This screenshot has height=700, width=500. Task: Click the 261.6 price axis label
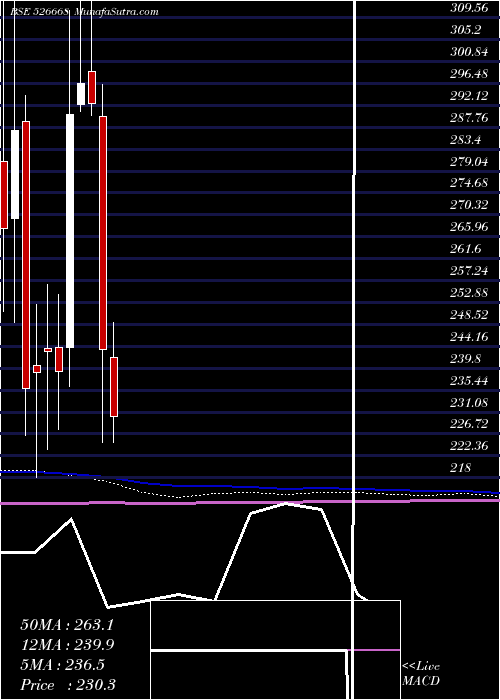coord(466,249)
